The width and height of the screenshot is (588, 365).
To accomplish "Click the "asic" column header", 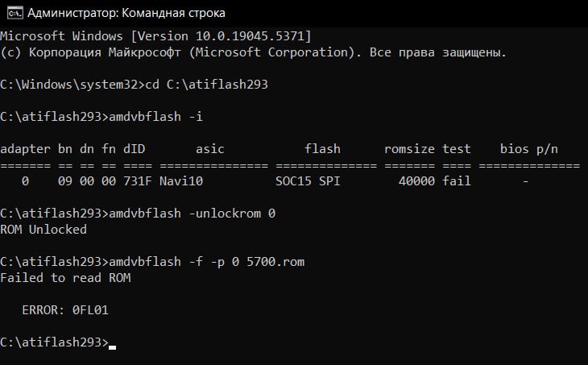I will point(210,149).
